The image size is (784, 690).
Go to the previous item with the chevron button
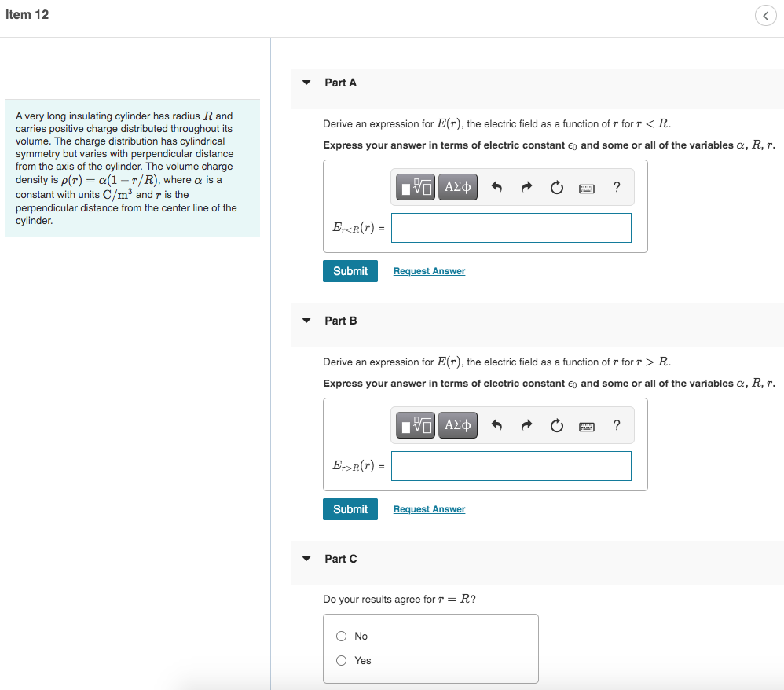[765, 16]
